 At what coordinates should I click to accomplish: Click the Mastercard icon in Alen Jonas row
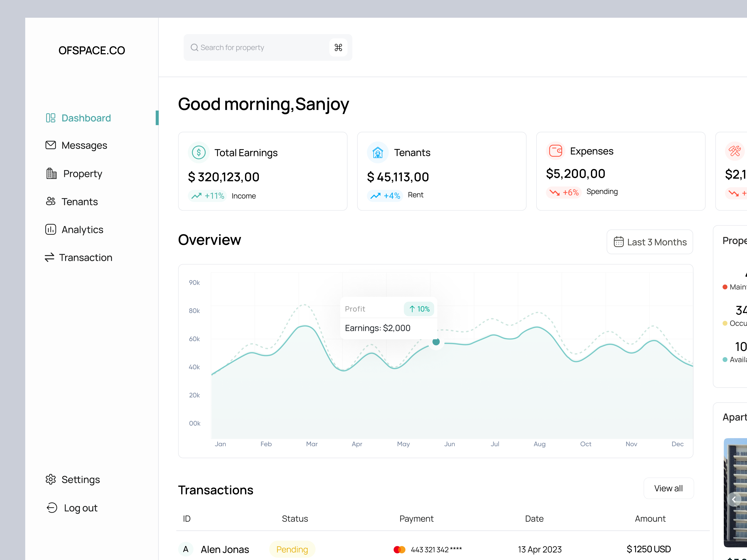click(x=399, y=549)
